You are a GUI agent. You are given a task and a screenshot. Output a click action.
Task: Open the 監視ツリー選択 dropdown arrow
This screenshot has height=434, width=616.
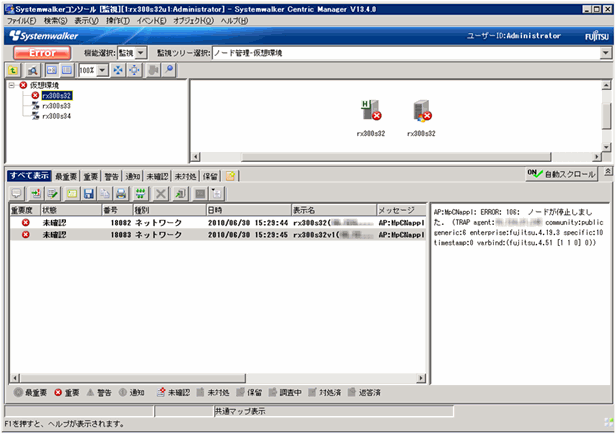(606, 53)
